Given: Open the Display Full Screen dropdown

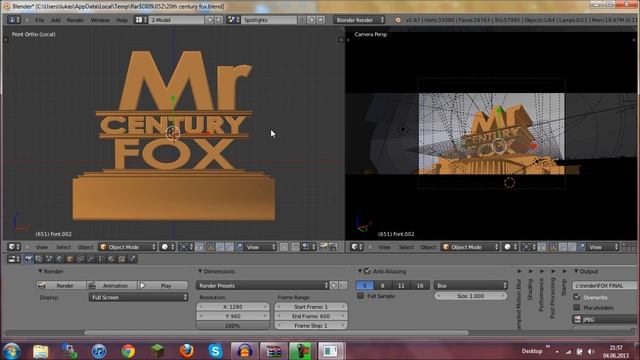Looking at the screenshot, I should (138, 297).
